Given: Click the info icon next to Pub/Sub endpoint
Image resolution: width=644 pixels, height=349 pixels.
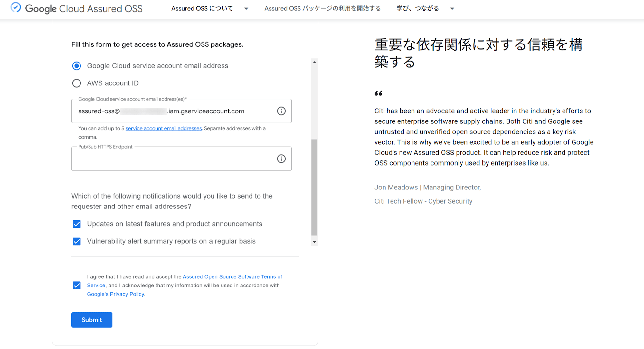Looking at the screenshot, I should [280, 159].
